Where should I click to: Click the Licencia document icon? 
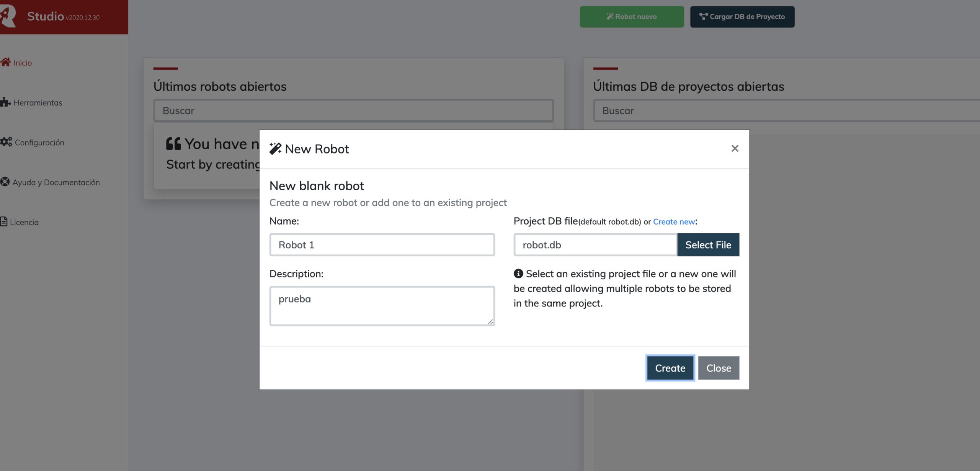pos(4,222)
